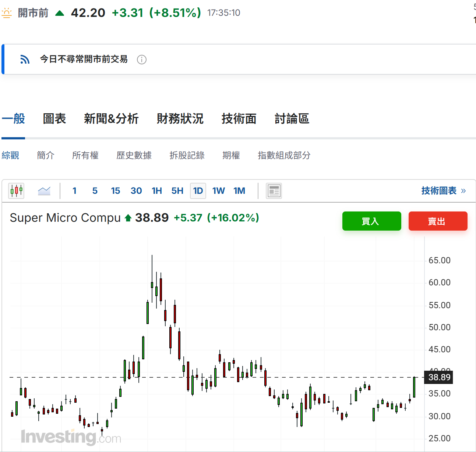Switch to area chart type icon
Image resolution: width=476 pixels, height=452 pixels.
pos(44,191)
